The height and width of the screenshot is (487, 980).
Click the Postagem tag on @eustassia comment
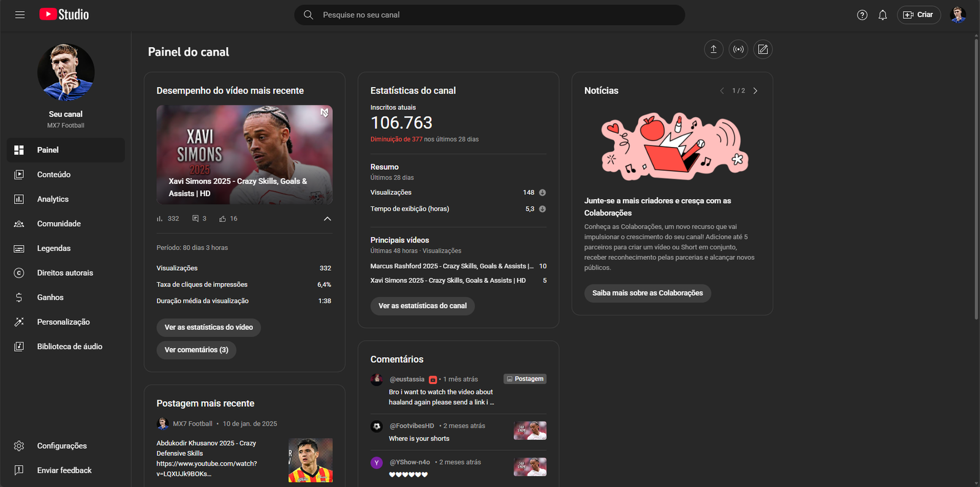(x=525, y=379)
